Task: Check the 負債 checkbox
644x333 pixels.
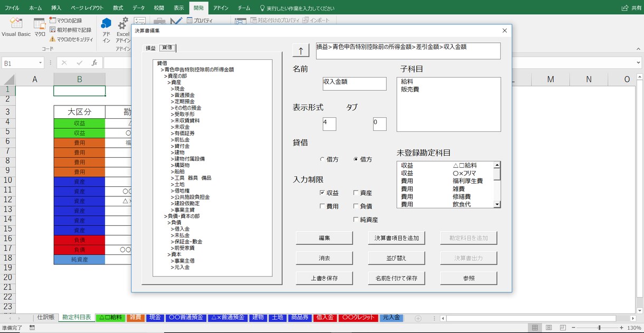Action: [x=356, y=206]
